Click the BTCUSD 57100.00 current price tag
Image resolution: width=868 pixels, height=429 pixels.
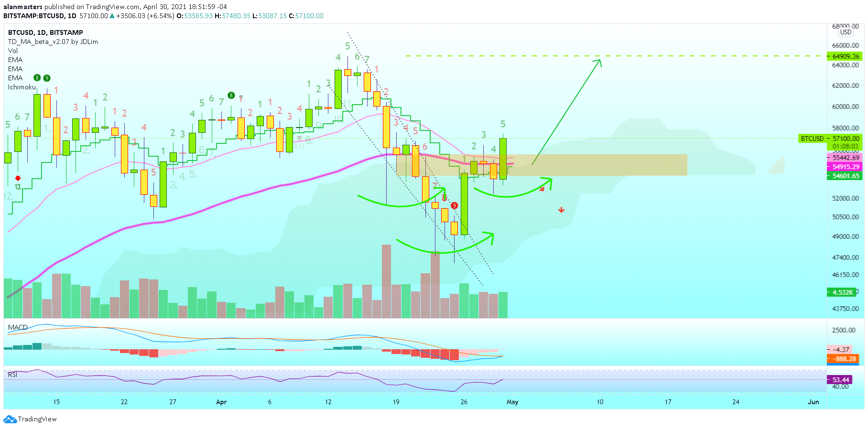click(x=830, y=139)
